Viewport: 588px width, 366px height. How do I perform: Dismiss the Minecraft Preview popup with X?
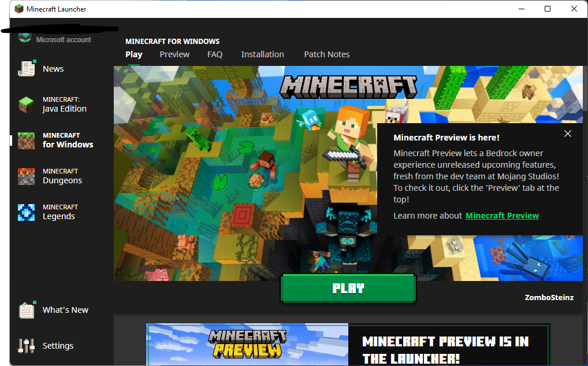(x=568, y=134)
